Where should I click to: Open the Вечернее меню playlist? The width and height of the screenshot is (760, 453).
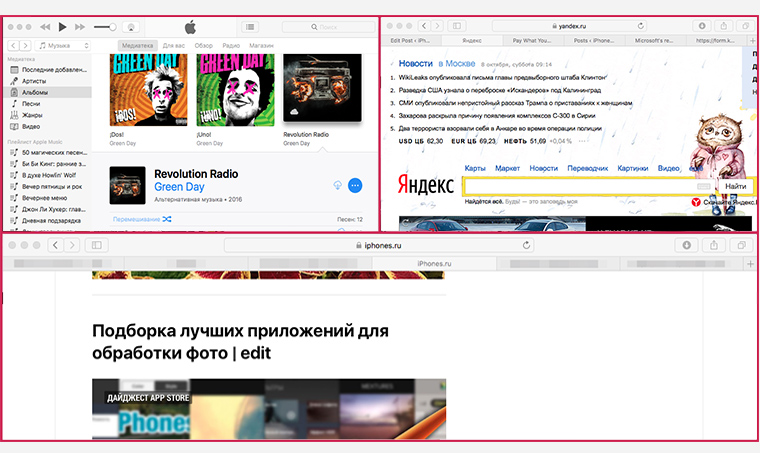pyautogui.click(x=48, y=198)
